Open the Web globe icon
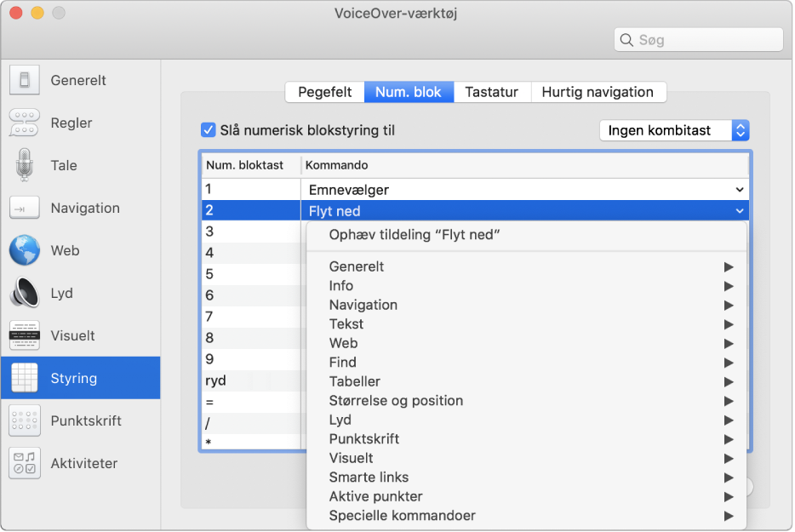 25,251
